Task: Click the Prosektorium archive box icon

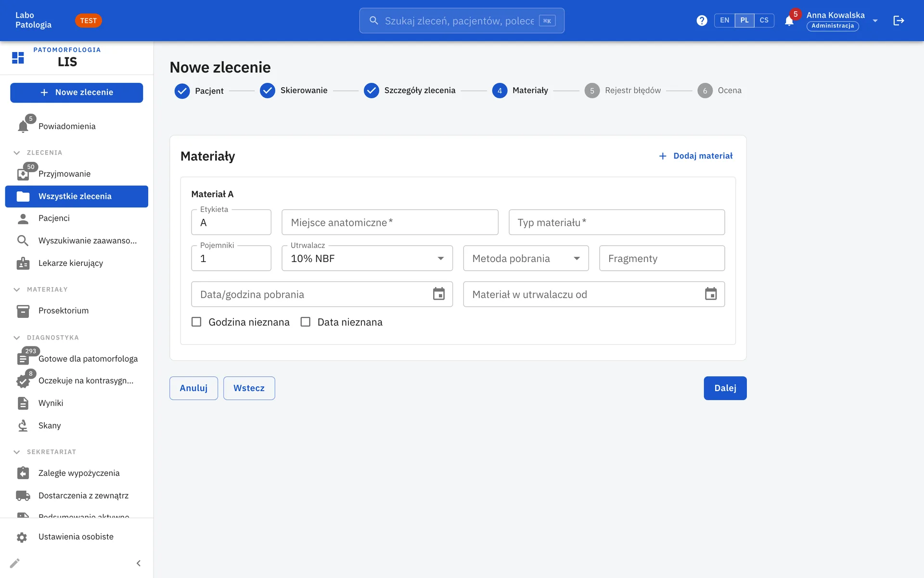Action: (23, 311)
